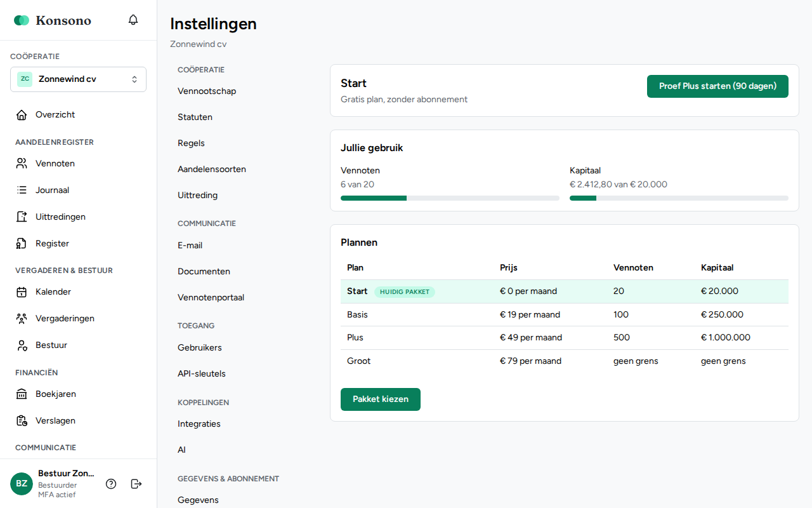Open Documenten settings section
The height and width of the screenshot is (508, 812).
[x=204, y=272]
